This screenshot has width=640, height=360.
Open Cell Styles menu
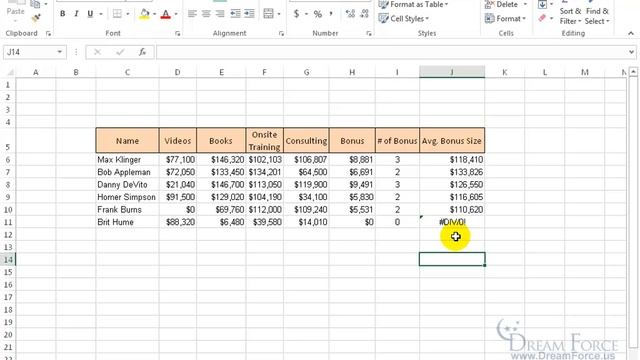404,18
